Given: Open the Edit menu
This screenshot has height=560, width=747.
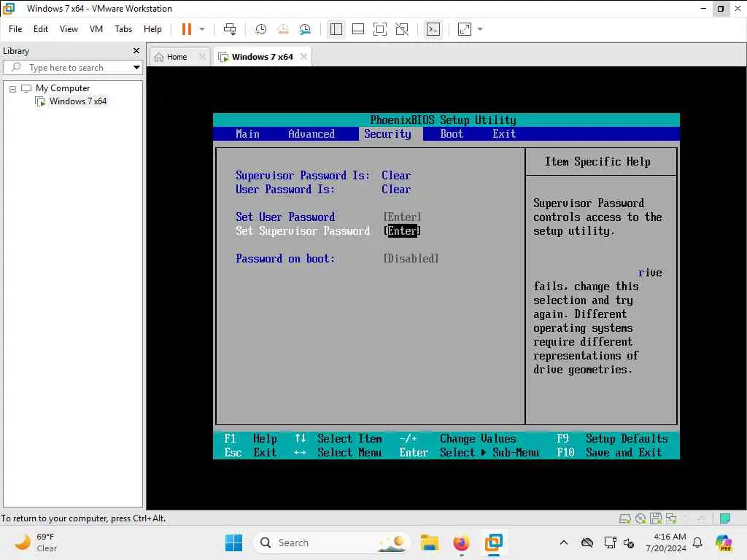Looking at the screenshot, I should pos(41,29).
